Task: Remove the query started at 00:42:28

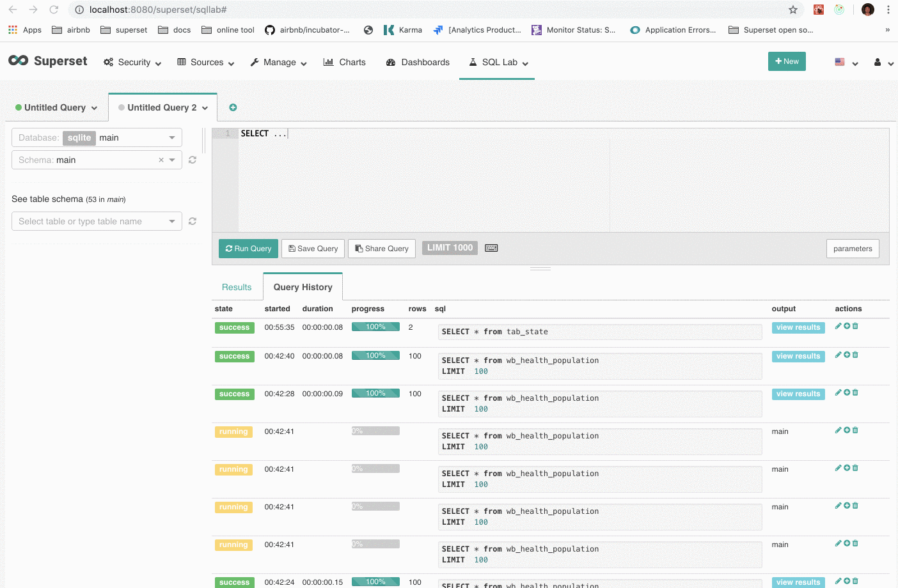Action: tap(855, 392)
